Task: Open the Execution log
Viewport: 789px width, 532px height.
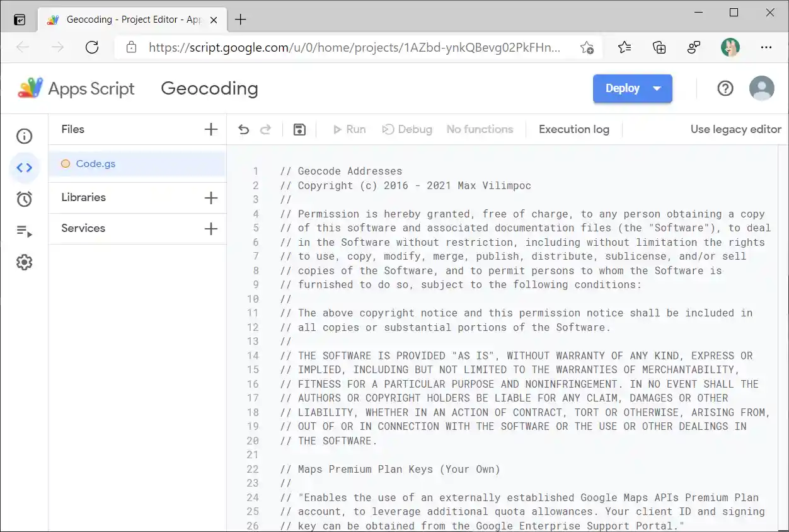Action: coord(573,129)
